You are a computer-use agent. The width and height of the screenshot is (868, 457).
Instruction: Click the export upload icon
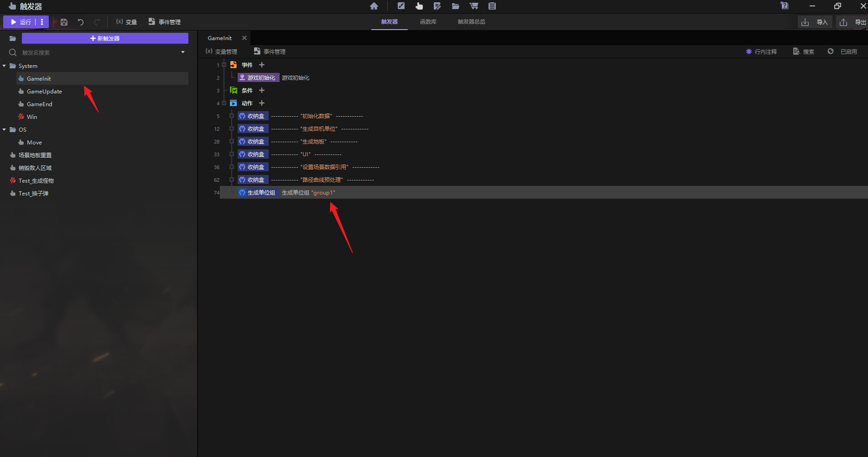tap(843, 22)
